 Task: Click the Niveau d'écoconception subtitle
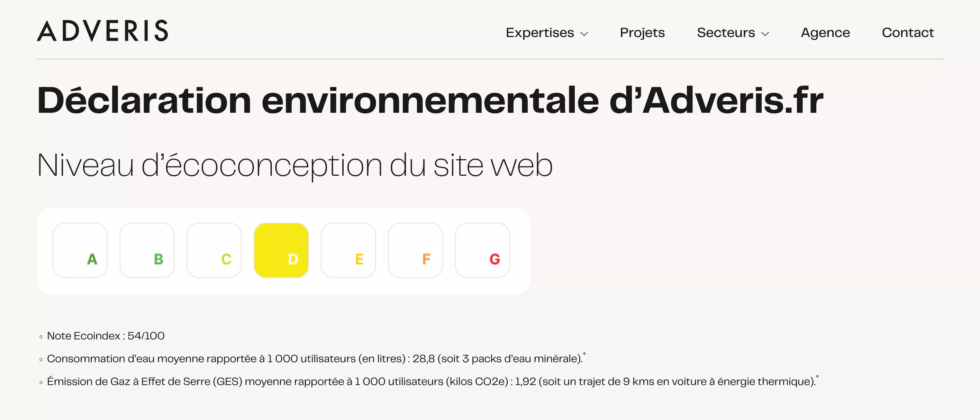(x=295, y=165)
